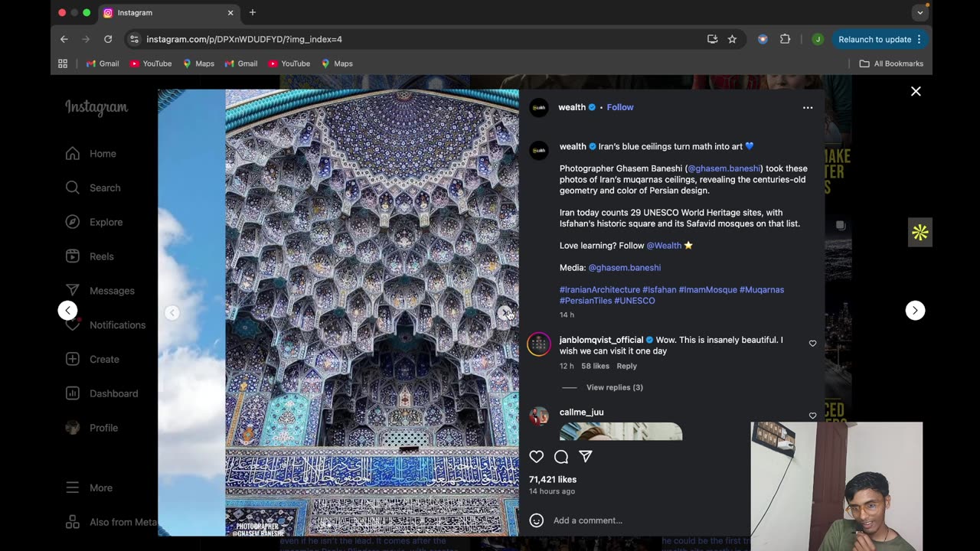Open @ghasem.baneshi mention in caption

[x=724, y=168]
